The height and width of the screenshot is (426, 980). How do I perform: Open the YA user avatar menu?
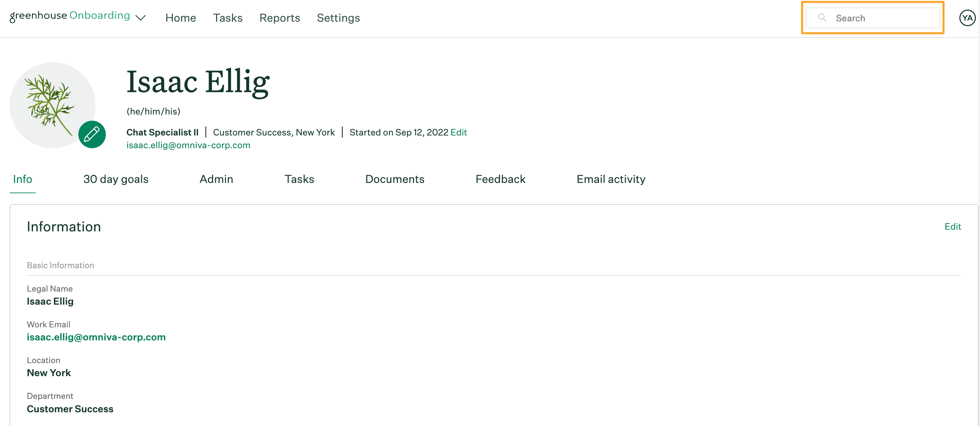(x=967, y=18)
